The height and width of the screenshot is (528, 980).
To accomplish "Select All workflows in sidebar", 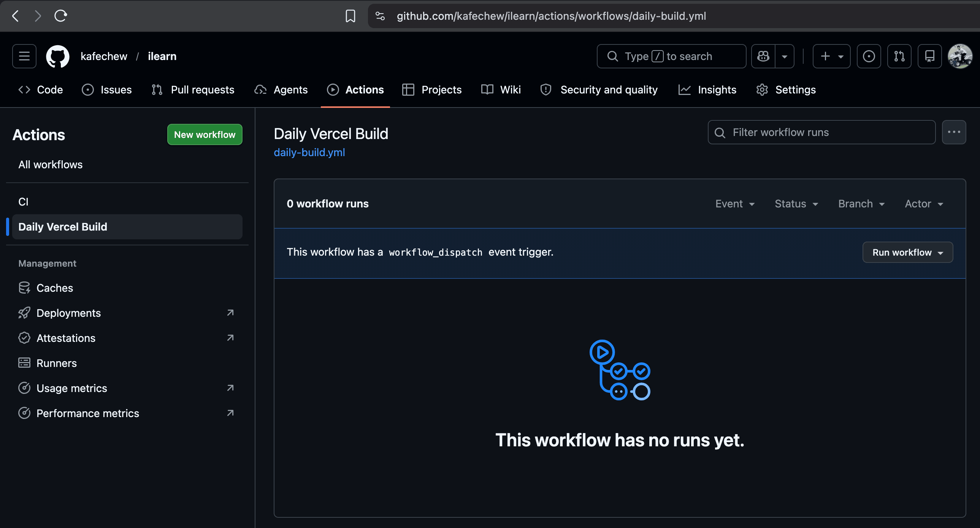I will [x=127, y=164].
